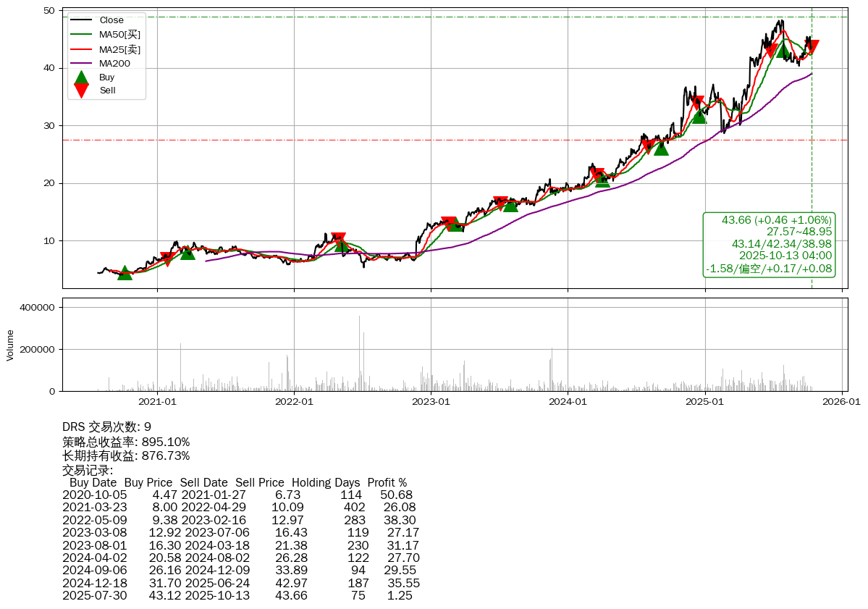
Task: Click the 43.66 price info box
Action: point(769,244)
